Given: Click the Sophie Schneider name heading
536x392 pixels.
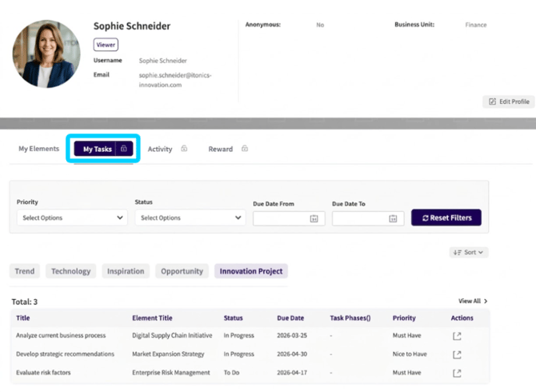Looking at the screenshot, I should [132, 26].
